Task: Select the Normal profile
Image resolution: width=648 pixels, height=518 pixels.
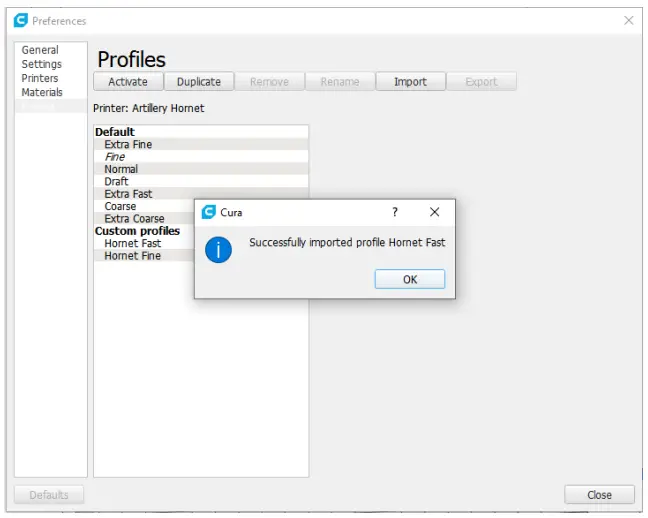Action: point(121,169)
